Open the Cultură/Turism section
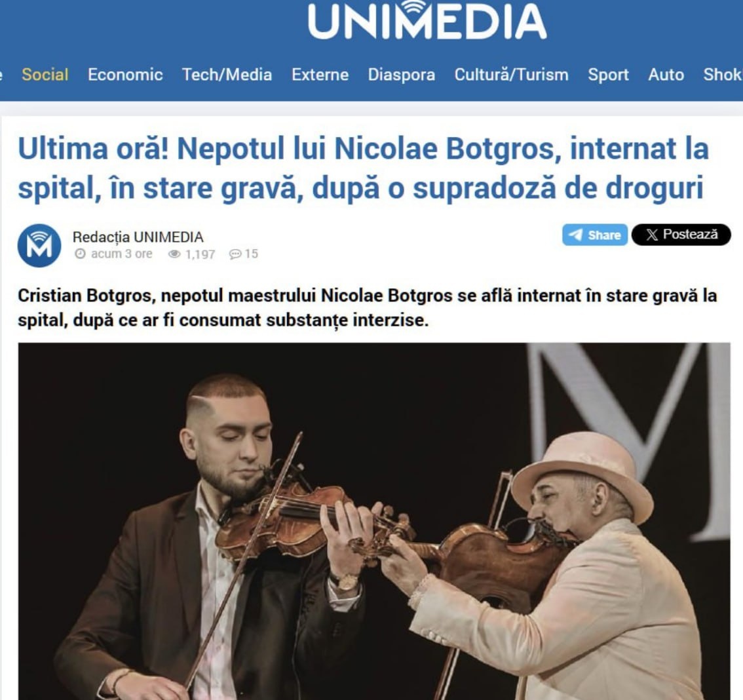 coord(511,75)
